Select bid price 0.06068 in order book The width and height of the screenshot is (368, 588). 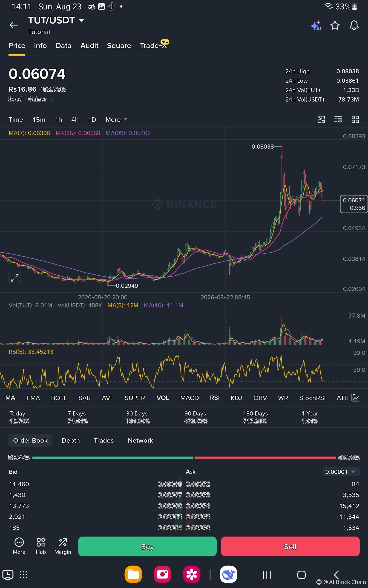click(x=170, y=484)
